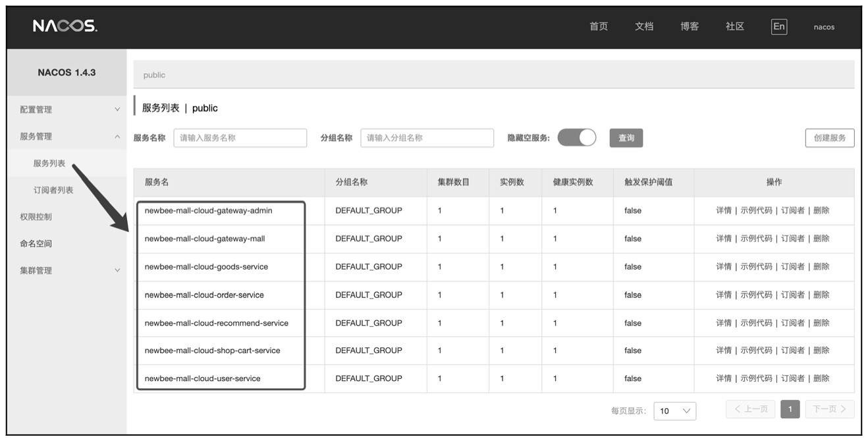
Task: Click the 服务名 column header
Action: click(157, 182)
